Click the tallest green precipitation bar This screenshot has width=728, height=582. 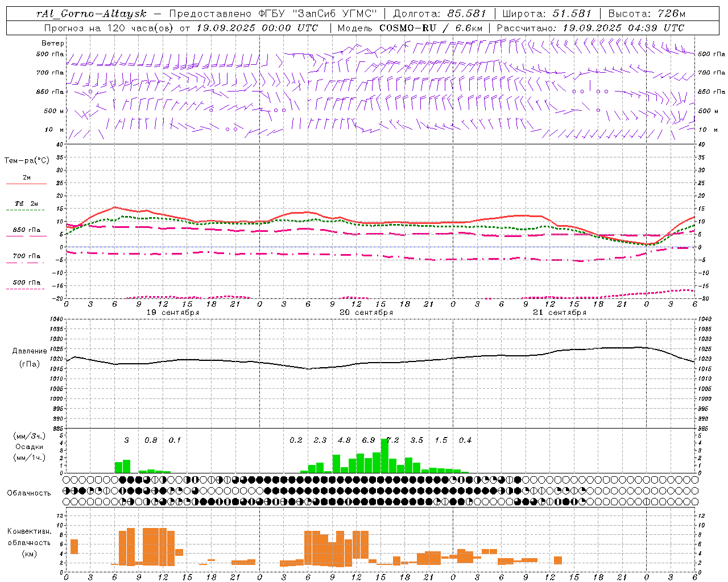click(x=384, y=456)
